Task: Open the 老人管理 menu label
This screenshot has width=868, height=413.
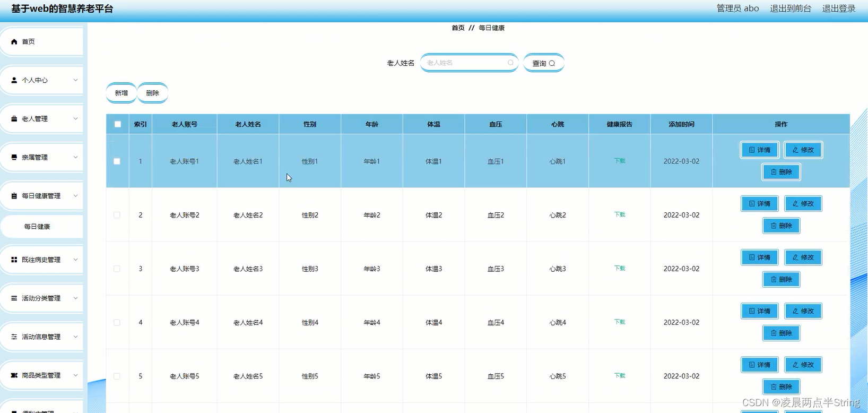Action: (34, 119)
